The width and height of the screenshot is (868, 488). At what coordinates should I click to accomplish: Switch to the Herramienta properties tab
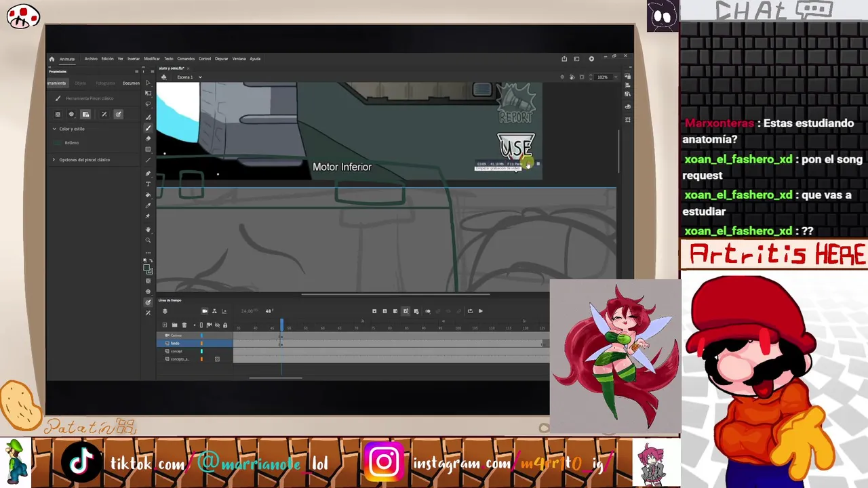click(x=57, y=83)
